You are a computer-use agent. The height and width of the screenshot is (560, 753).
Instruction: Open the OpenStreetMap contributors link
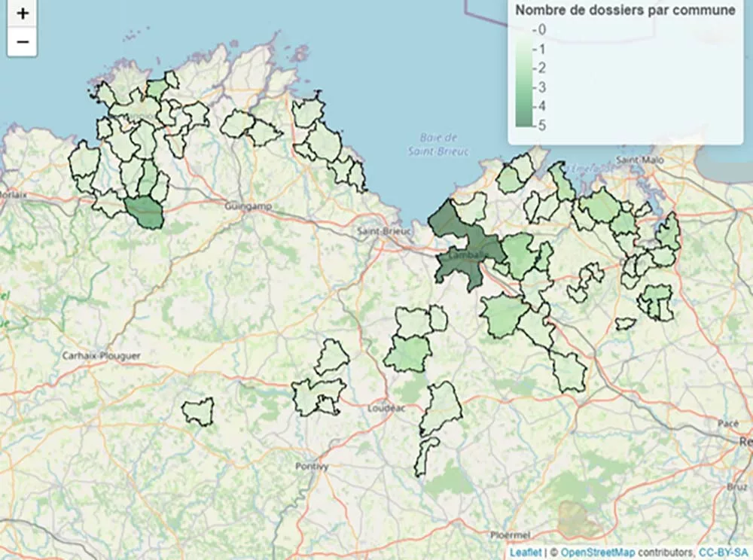(626, 552)
